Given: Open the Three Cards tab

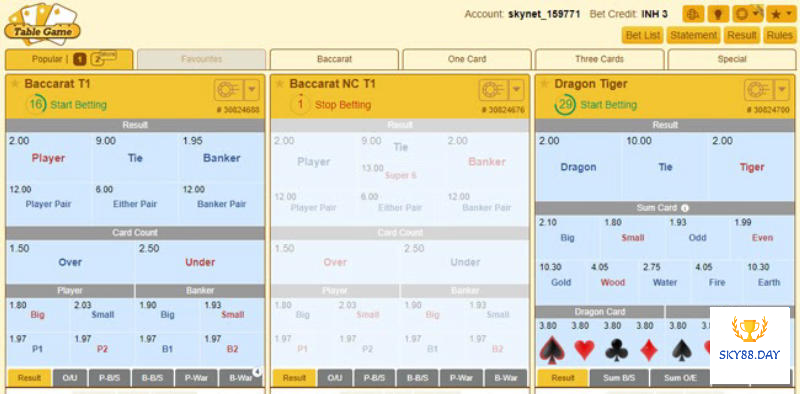Looking at the screenshot, I should [x=599, y=59].
